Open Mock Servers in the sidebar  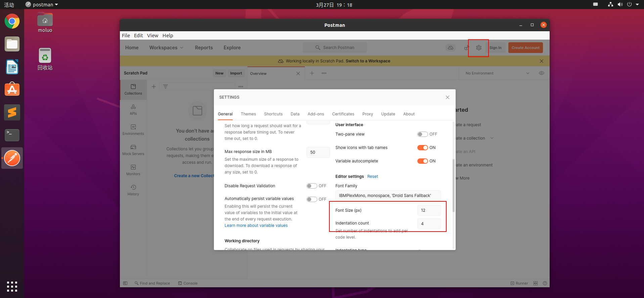pyautogui.click(x=133, y=150)
